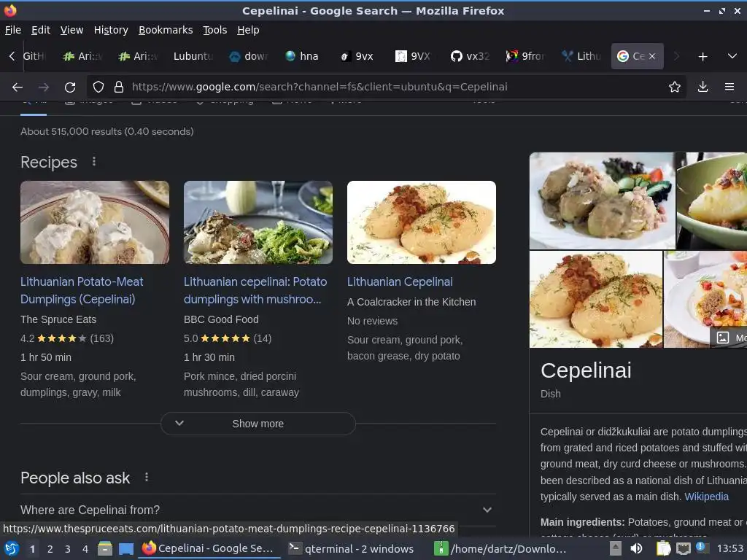Bookmark this page with the star icon
747x560 pixels.
tap(675, 87)
